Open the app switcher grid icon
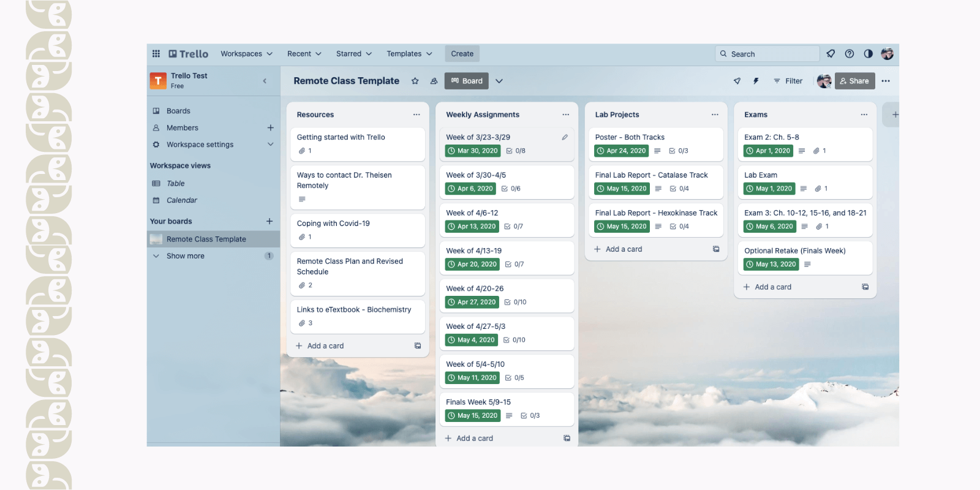The image size is (980, 490). coord(156,54)
